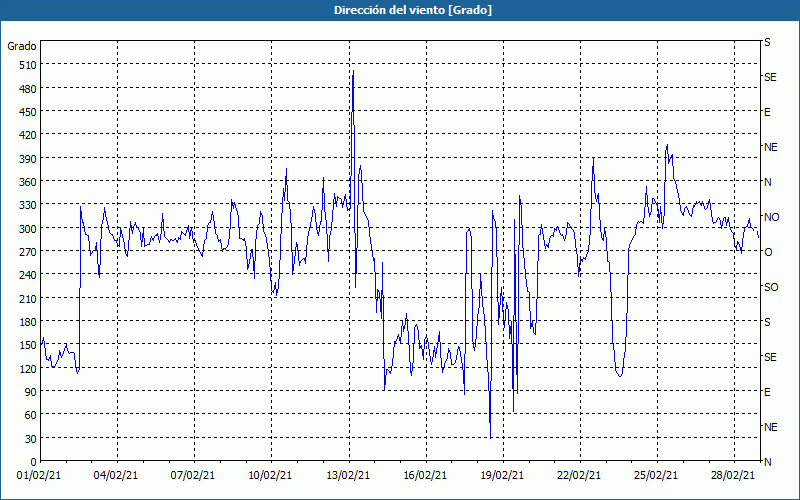
Task: Select the 480 value on the left axis
Action: tap(28, 89)
